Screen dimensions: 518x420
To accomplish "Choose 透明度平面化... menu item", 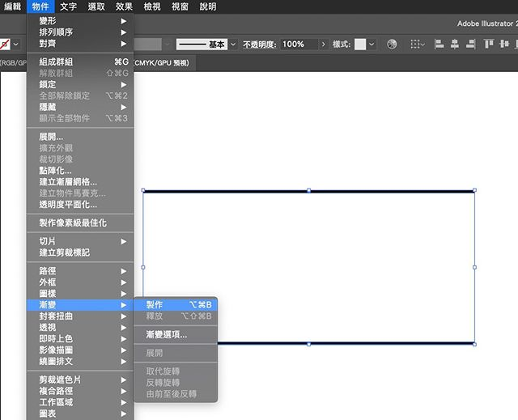I will pyautogui.click(x=80, y=205).
